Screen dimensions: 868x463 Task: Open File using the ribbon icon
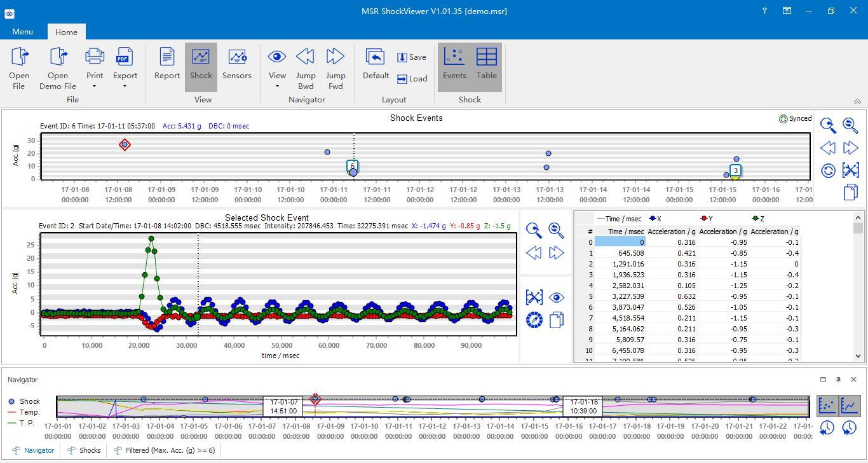click(x=19, y=68)
